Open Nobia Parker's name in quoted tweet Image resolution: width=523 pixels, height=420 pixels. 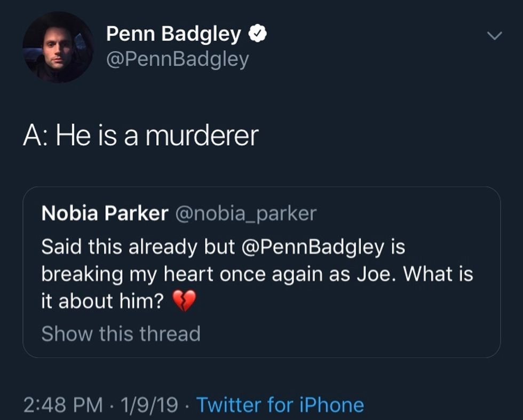point(104,213)
